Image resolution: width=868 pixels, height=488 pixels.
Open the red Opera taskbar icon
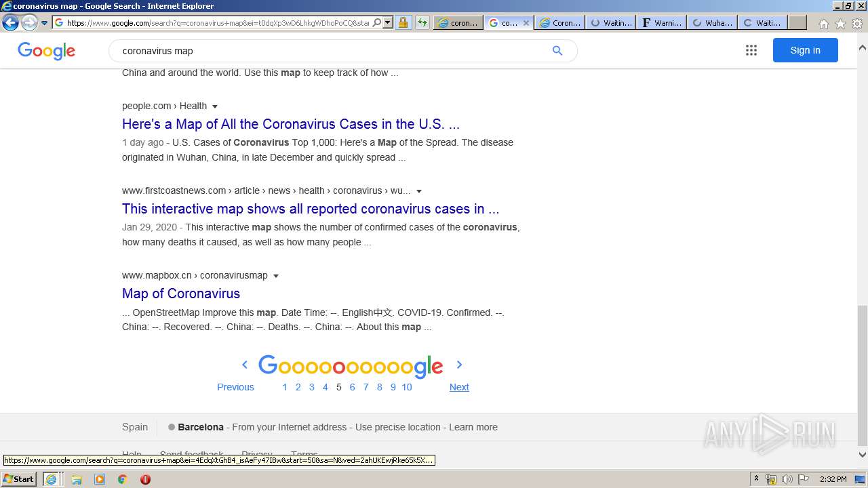point(145,479)
